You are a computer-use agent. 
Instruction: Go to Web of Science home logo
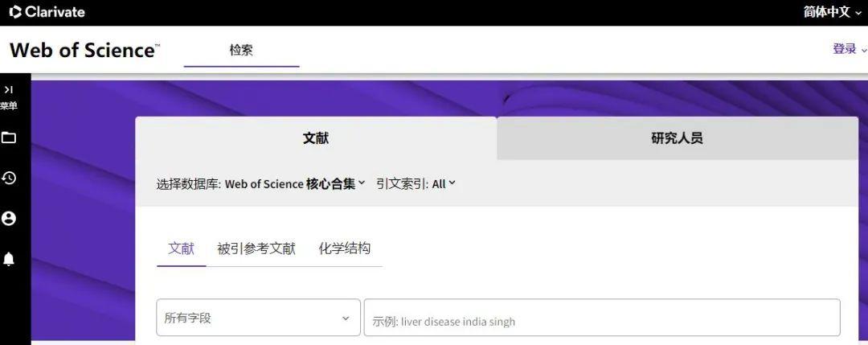pos(84,50)
